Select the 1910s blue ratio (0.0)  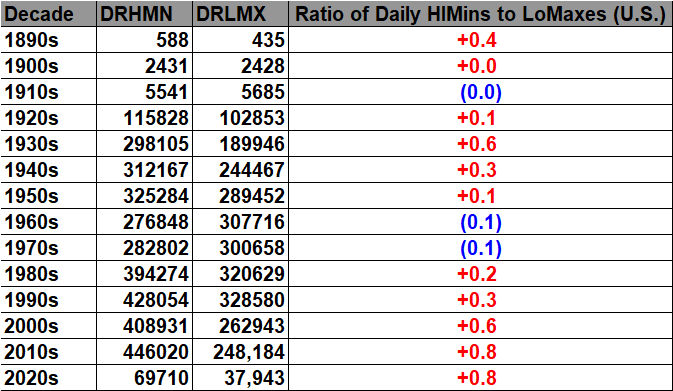(481, 92)
